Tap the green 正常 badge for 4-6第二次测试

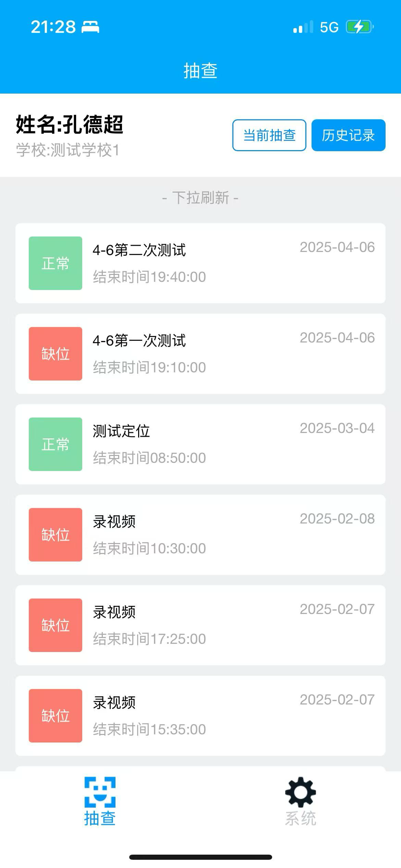click(56, 263)
